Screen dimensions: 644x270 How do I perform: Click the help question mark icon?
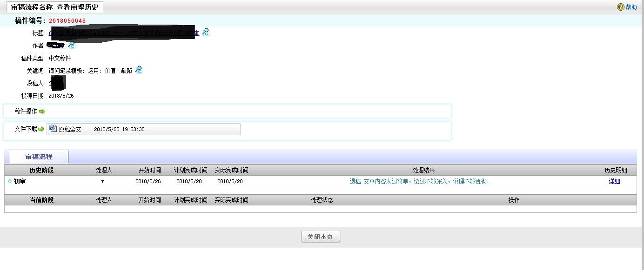[x=620, y=7]
